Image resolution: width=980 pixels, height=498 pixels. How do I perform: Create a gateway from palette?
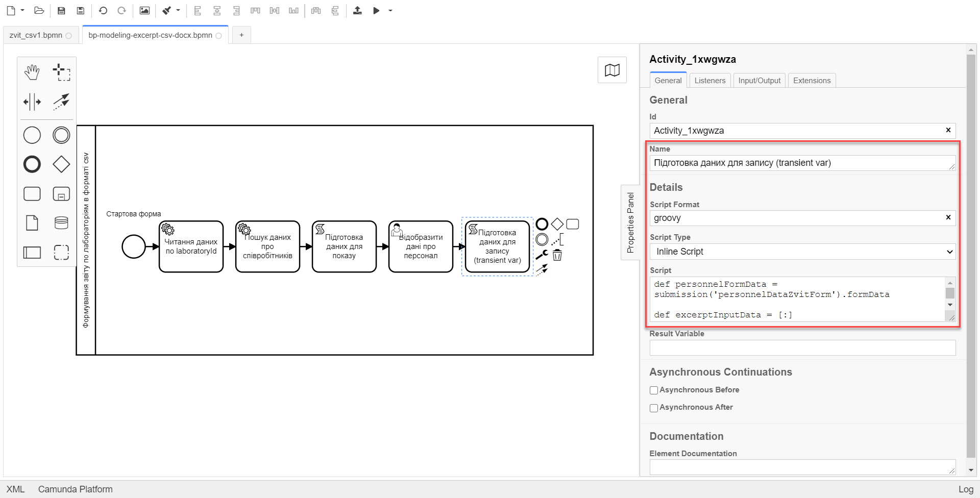[x=61, y=164]
